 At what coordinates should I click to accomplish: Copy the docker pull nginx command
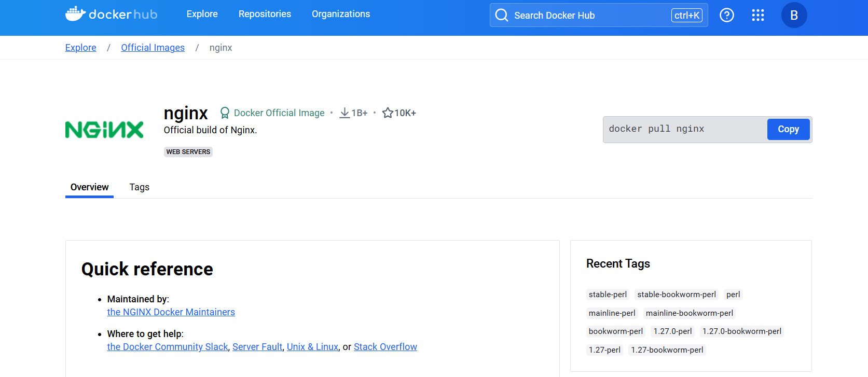pos(788,129)
